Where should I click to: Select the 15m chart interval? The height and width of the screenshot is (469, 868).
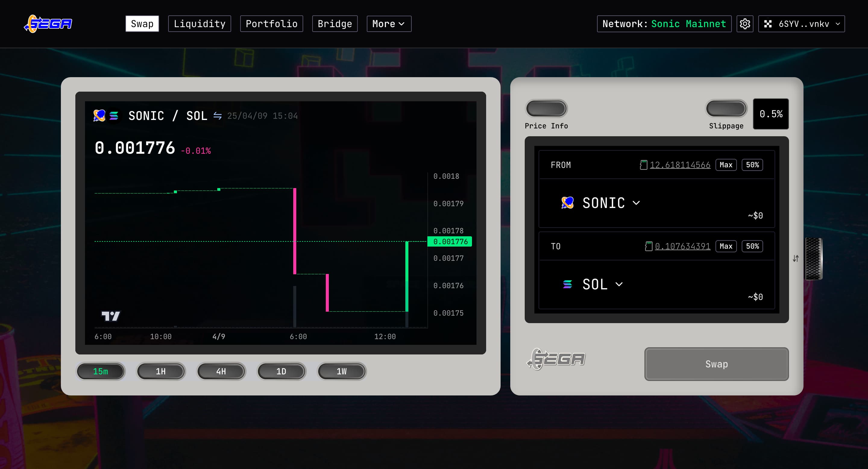click(x=100, y=371)
